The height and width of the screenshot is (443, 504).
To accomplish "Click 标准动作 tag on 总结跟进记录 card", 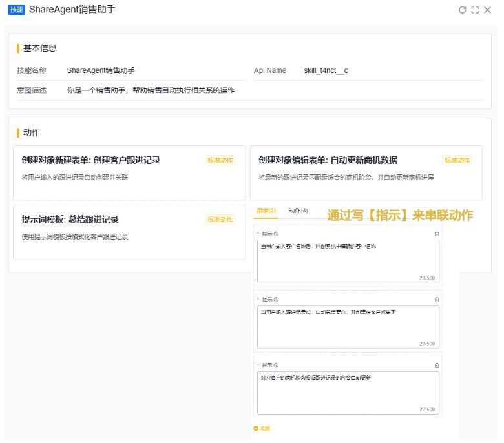I will pyautogui.click(x=220, y=220).
